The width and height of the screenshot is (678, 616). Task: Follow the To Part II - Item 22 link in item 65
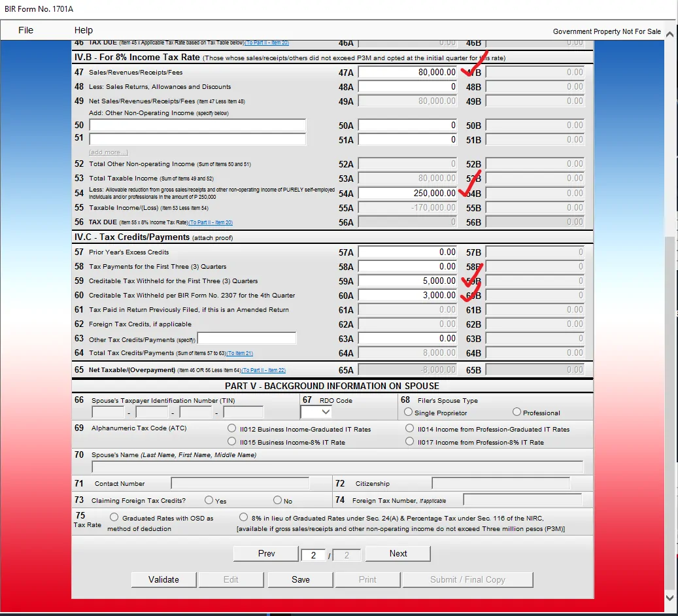click(x=263, y=370)
